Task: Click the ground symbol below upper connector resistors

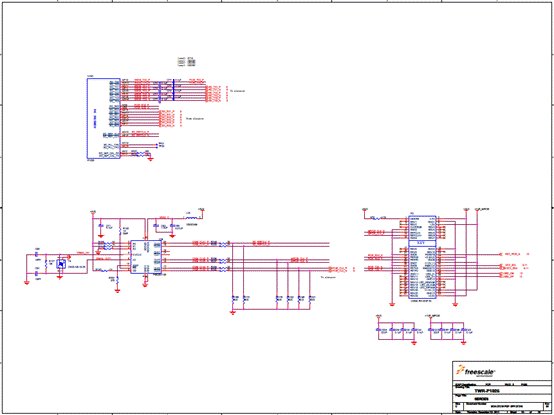Action: point(151,159)
